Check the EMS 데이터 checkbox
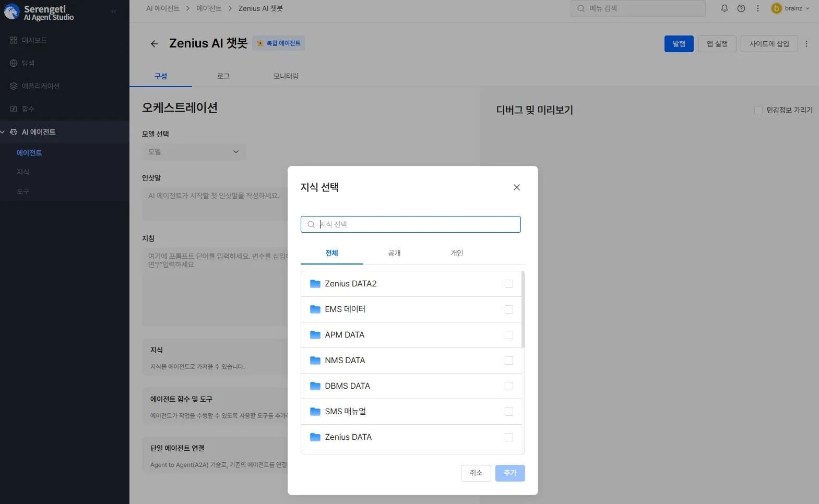The width and height of the screenshot is (819, 504). (509, 309)
